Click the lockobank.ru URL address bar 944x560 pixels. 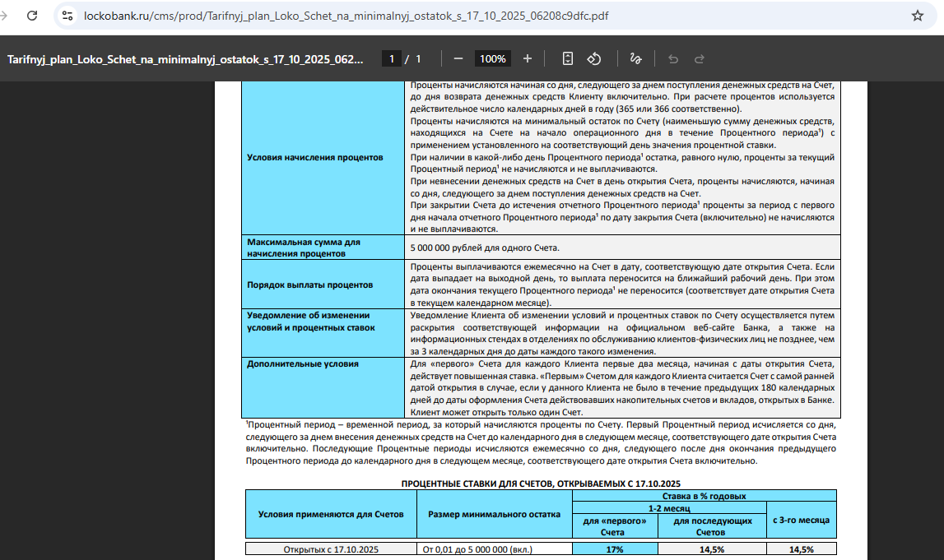(346, 16)
